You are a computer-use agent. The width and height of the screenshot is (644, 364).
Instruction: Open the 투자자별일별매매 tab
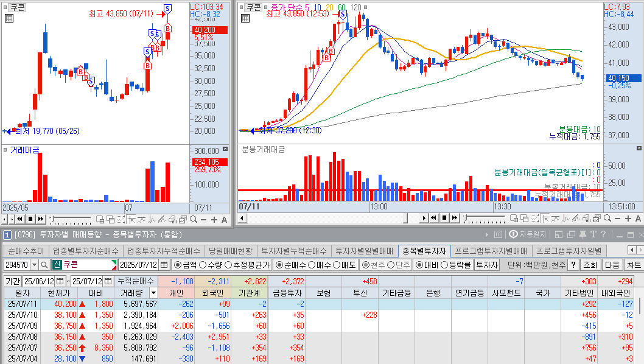(x=364, y=251)
